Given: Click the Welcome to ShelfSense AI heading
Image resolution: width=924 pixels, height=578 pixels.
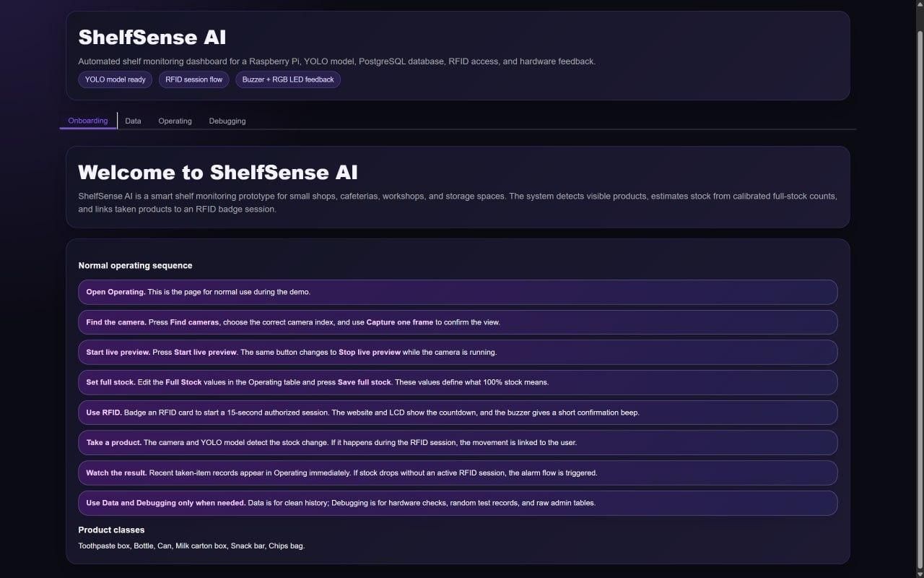Looking at the screenshot, I should (218, 172).
